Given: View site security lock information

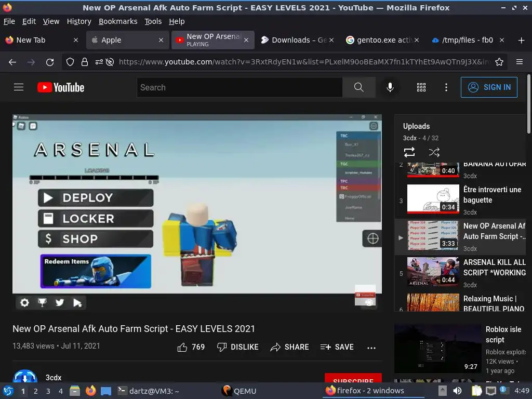Looking at the screenshot, I should click(x=85, y=62).
